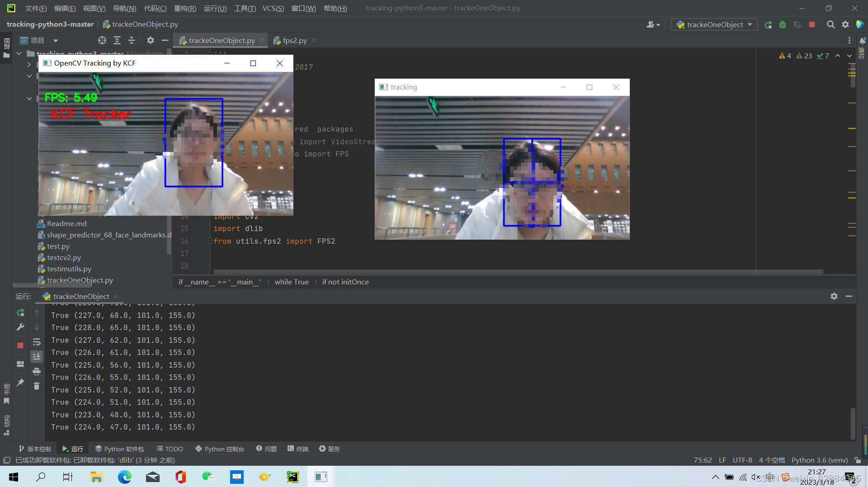Stop process using Run panel red square
The height and width of the screenshot is (487, 868).
[20, 345]
